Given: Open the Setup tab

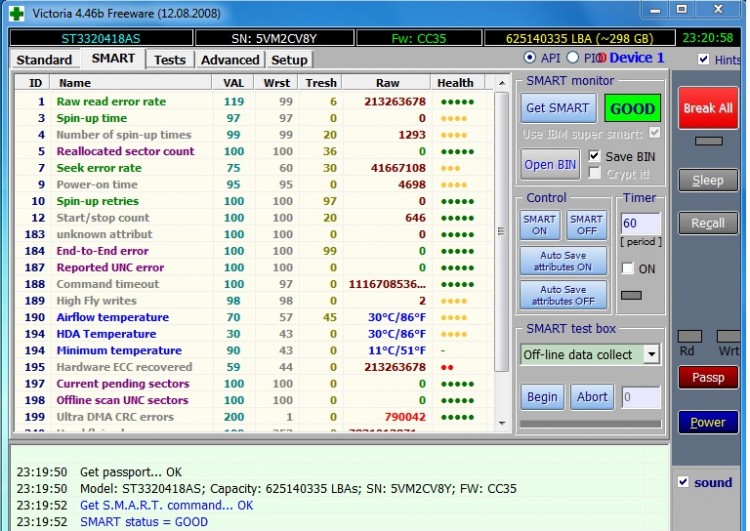Looking at the screenshot, I should pyautogui.click(x=289, y=60).
